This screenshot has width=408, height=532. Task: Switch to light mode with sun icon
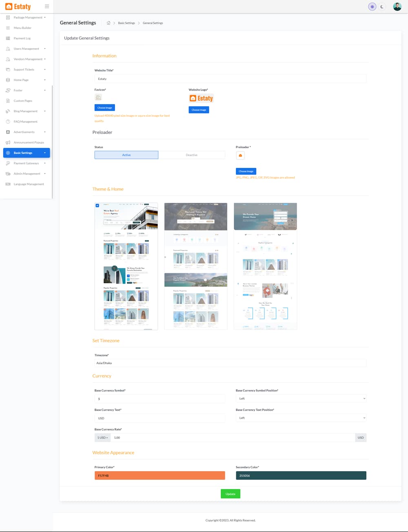(x=372, y=7)
